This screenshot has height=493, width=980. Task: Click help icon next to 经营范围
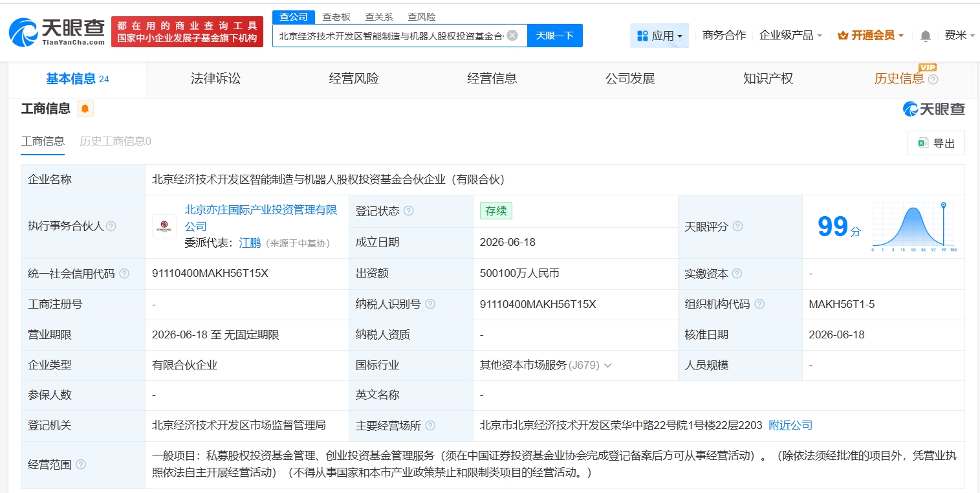81,465
